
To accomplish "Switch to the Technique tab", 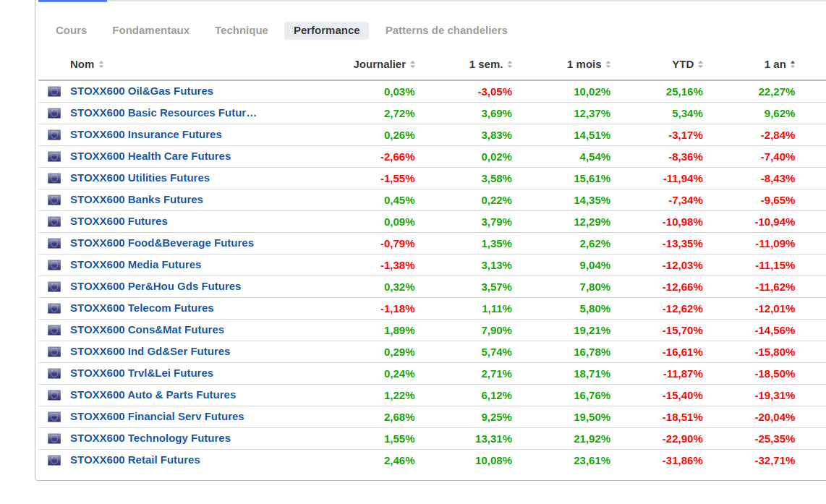I will (x=242, y=30).
